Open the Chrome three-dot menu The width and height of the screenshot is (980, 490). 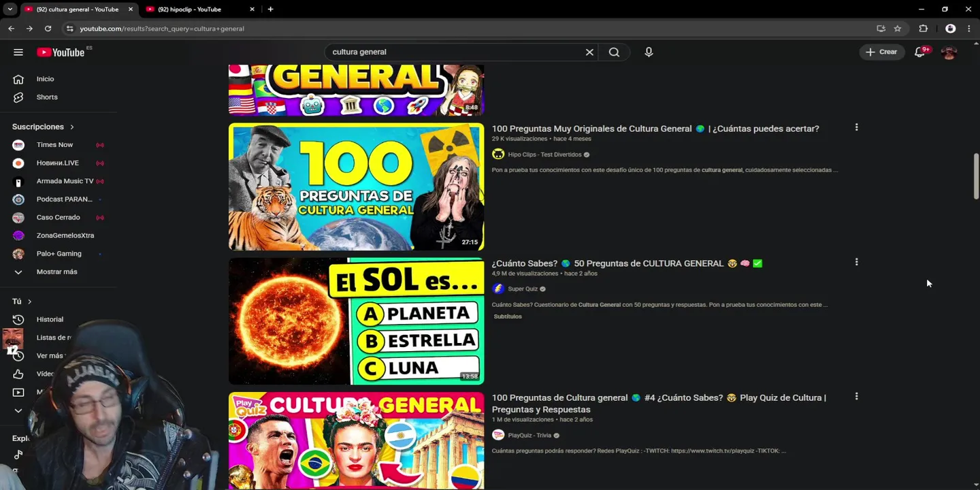point(968,29)
